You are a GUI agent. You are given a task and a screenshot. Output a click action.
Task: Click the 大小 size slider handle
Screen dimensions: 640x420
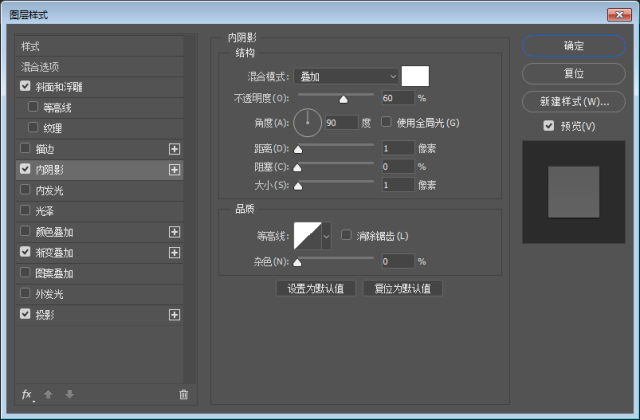(x=298, y=186)
